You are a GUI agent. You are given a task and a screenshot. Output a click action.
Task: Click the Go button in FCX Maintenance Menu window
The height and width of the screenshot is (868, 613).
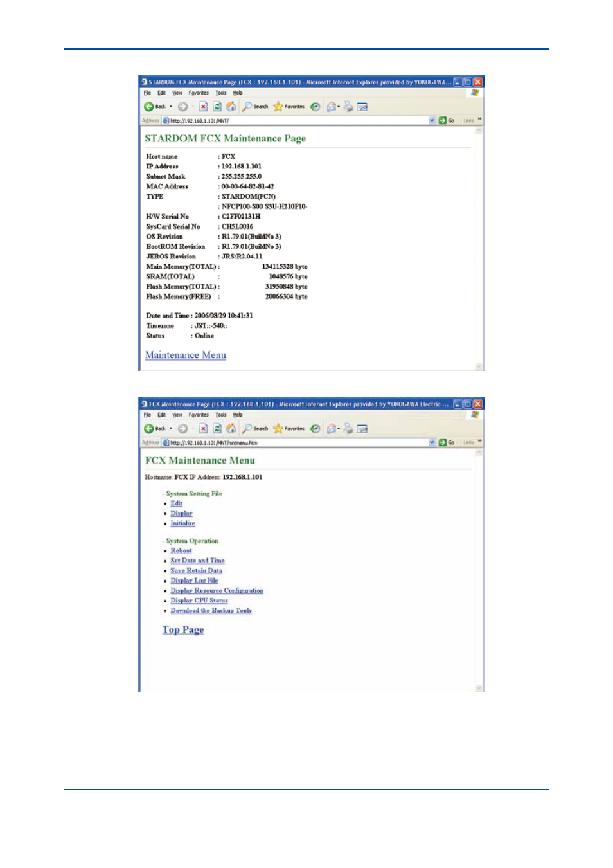447,442
